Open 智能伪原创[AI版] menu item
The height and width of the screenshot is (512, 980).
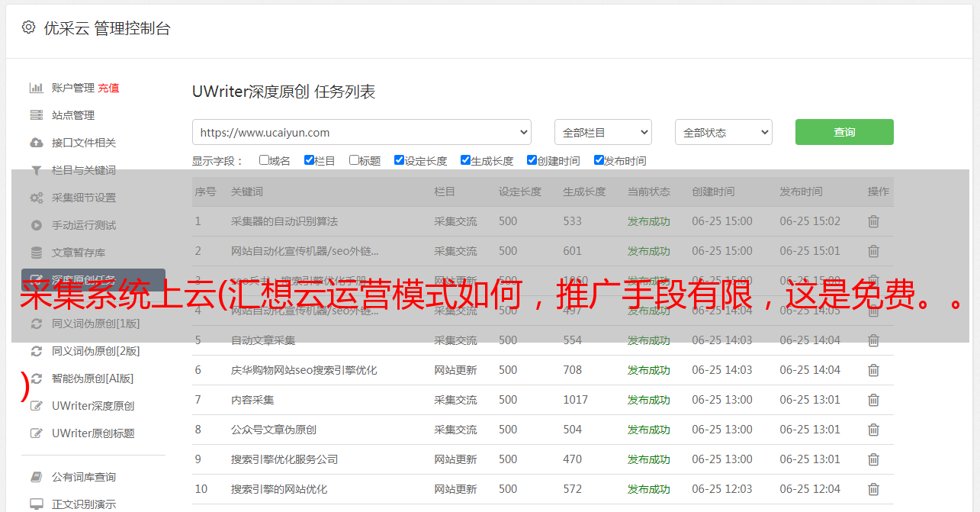pyautogui.click(x=92, y=378)
